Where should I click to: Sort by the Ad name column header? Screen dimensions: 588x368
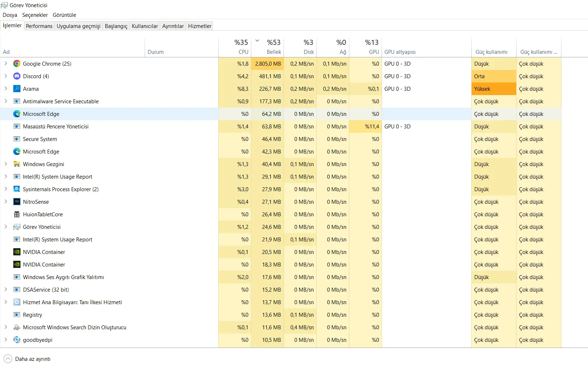pos(73,47)
